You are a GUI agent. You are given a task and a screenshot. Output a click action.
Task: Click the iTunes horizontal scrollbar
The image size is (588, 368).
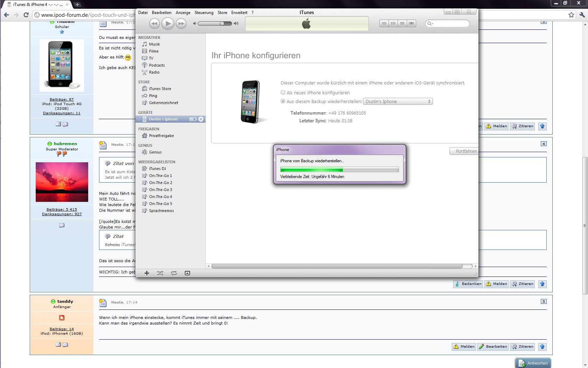337,266
